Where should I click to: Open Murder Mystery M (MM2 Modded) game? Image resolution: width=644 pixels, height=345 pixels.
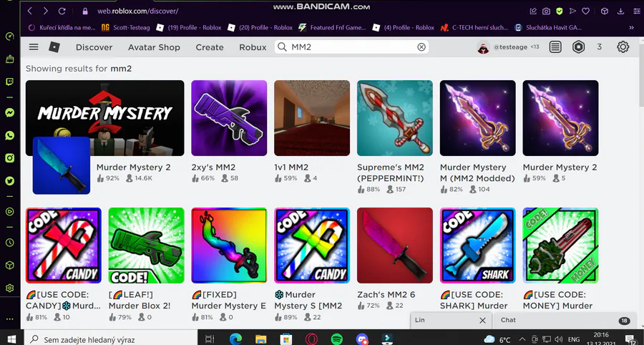[478, 118]
